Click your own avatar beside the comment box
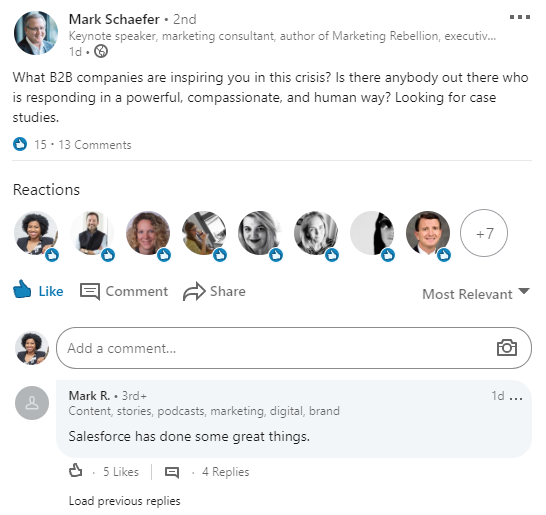This screenshot has height=515, width=546. 32,348
